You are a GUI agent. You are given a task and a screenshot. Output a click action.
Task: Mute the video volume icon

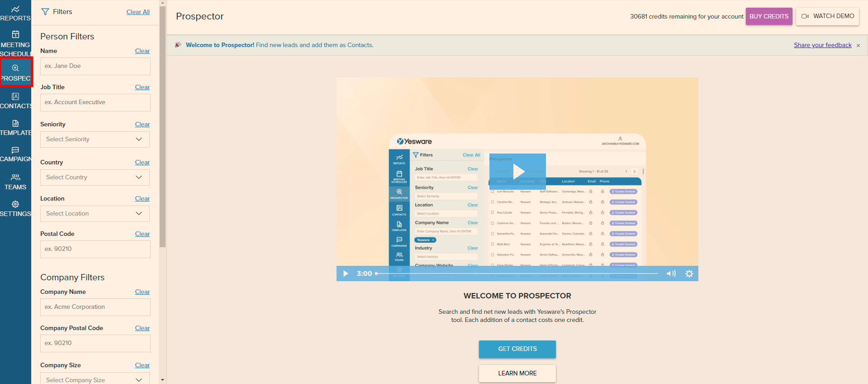tap(671, 274)
